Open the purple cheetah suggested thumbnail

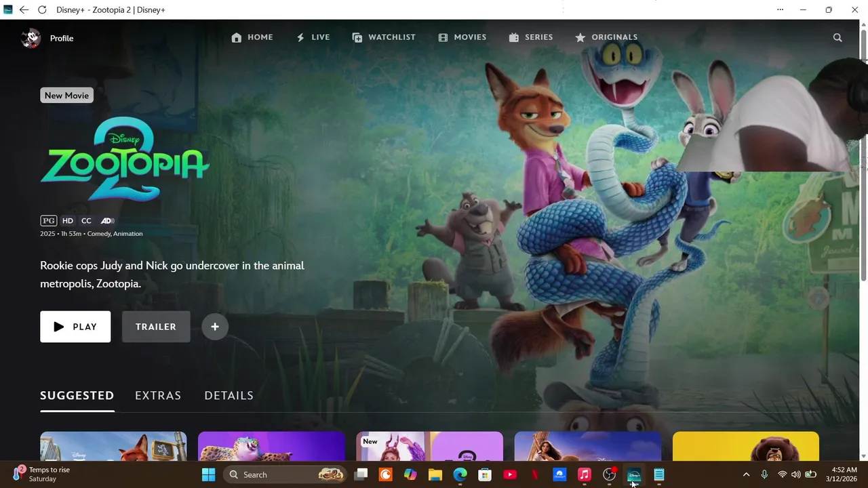pos(271,446)
